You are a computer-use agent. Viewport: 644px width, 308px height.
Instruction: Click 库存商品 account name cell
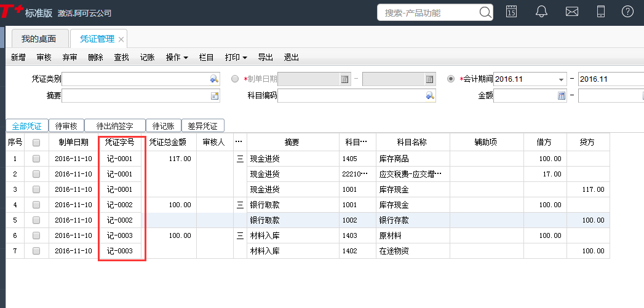(413, 159)
